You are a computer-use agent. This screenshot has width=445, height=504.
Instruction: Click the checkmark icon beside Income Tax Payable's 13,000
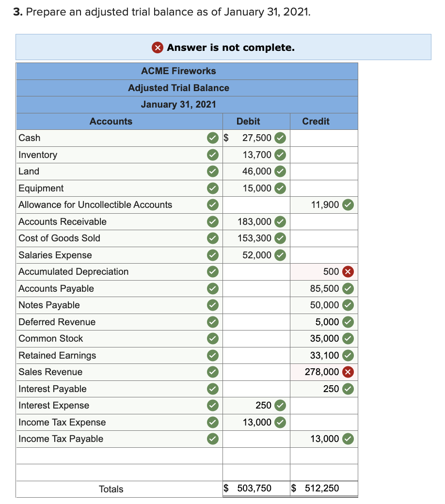click(x=348, y=439)
